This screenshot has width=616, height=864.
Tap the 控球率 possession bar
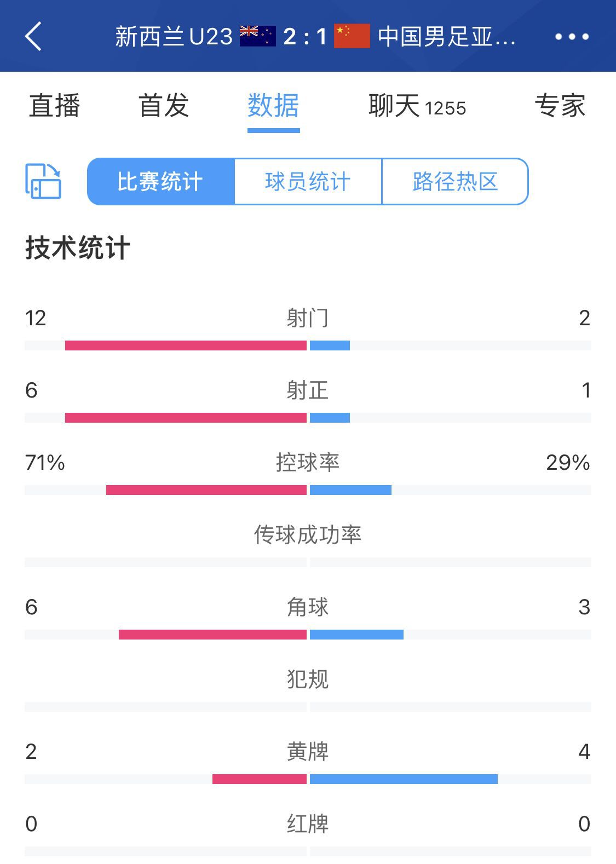pos(308,490)
